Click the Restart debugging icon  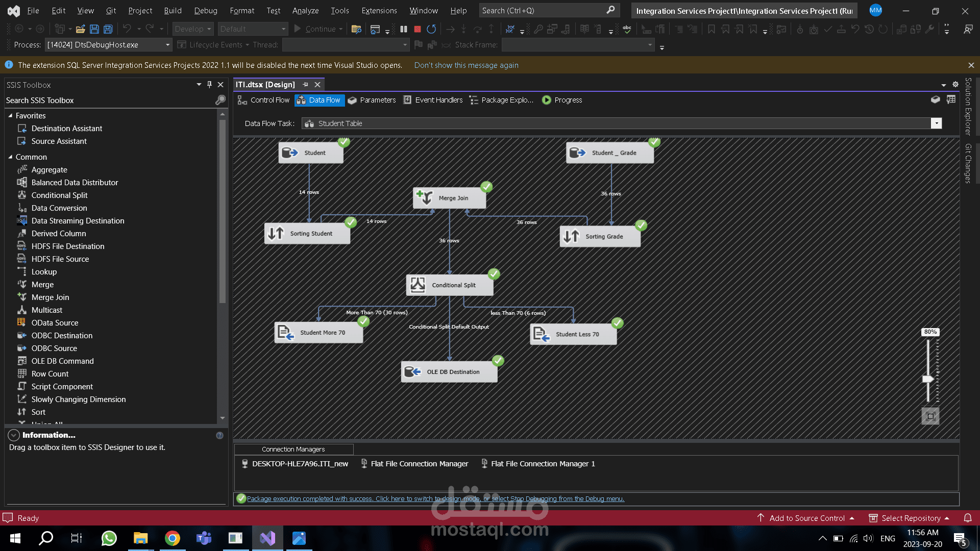pos(431,29)
